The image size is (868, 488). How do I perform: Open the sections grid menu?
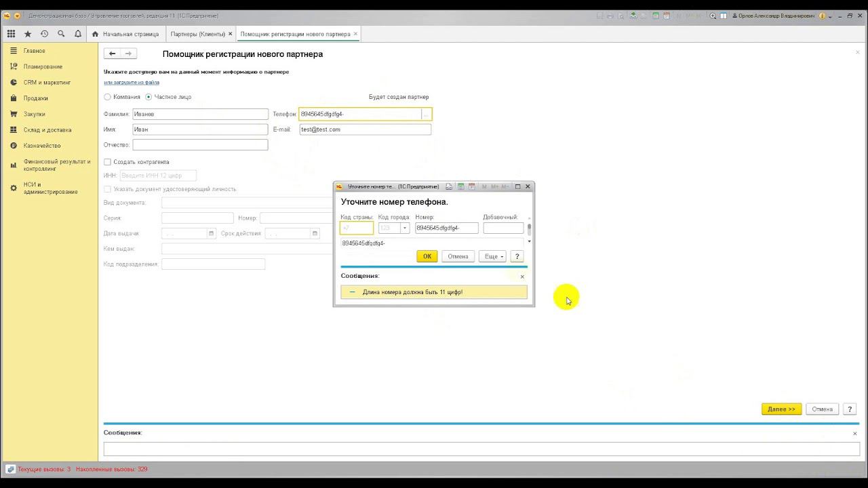(11, 34)
